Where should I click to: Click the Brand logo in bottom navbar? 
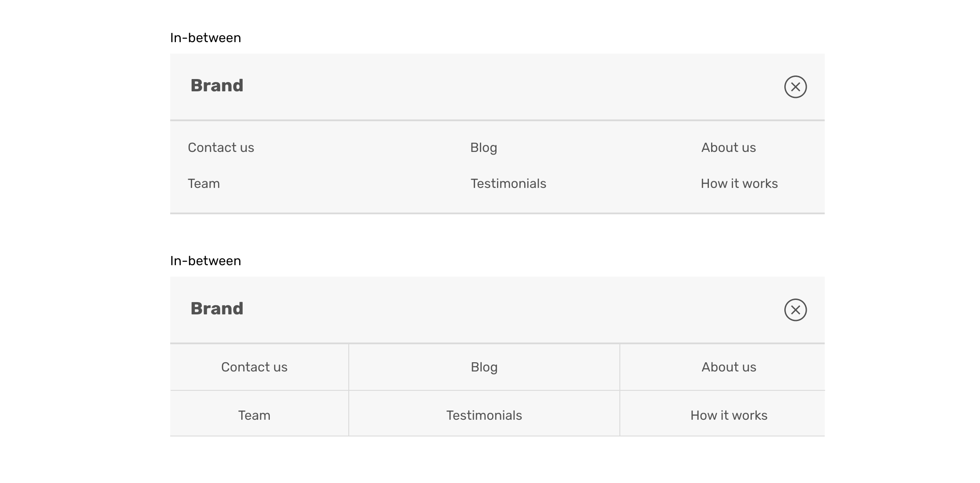[x=217, y=309]
